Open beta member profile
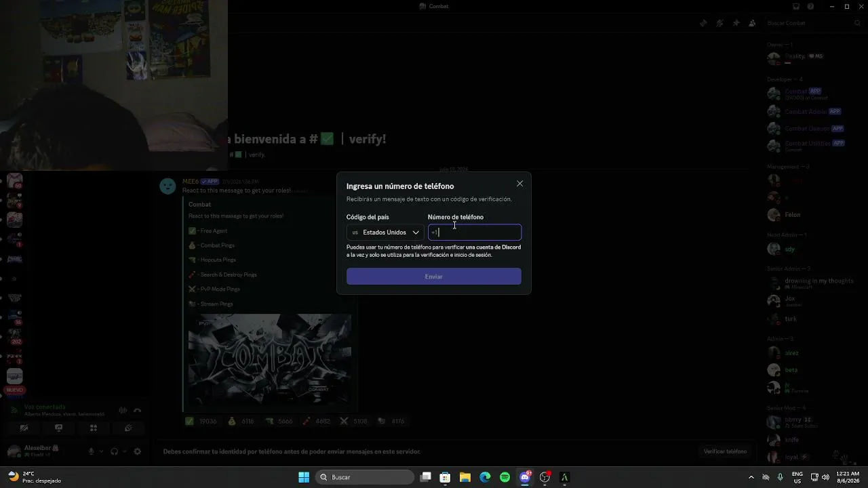The image size is (868, 488). pos(791,370)
